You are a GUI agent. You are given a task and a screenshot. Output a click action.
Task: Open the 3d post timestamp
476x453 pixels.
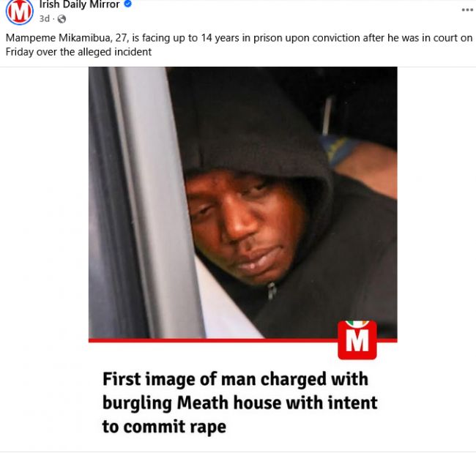45,19
